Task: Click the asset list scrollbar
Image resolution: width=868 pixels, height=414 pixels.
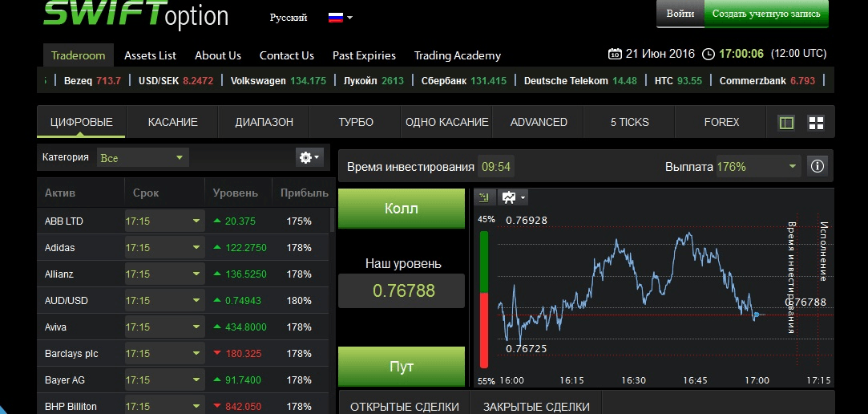Action: click(x=332, y=220)
